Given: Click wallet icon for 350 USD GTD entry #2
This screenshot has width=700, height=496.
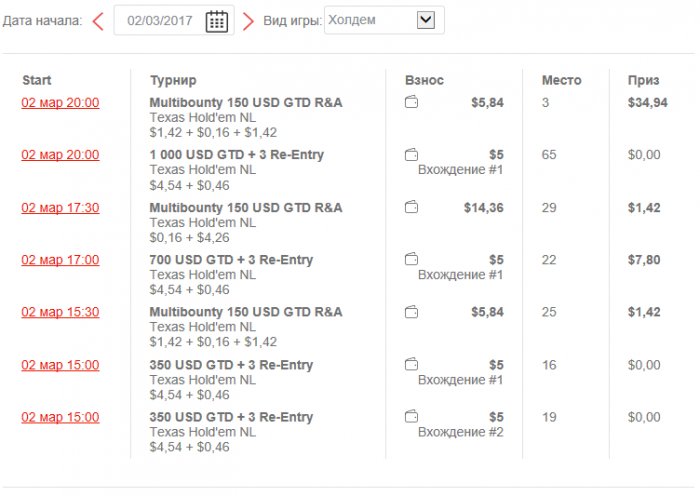Looking at the screenshot, I should 411,417.
